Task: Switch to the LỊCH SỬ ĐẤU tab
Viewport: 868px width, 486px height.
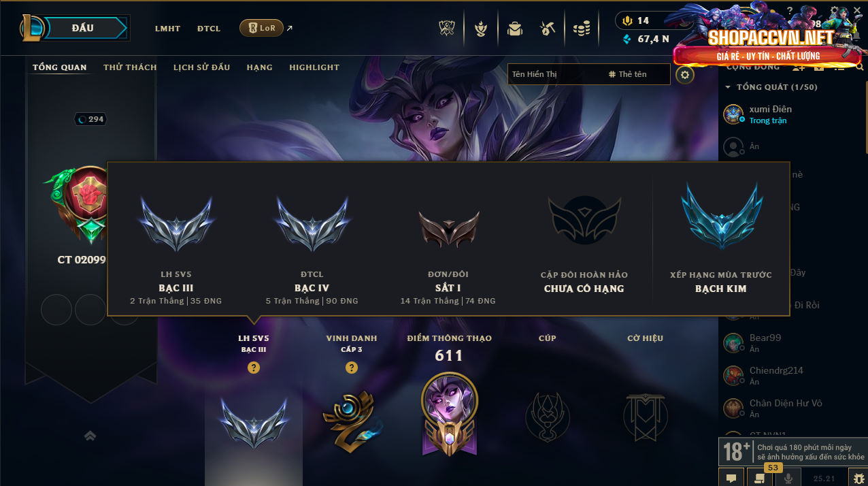Action: tap(201, 67)
